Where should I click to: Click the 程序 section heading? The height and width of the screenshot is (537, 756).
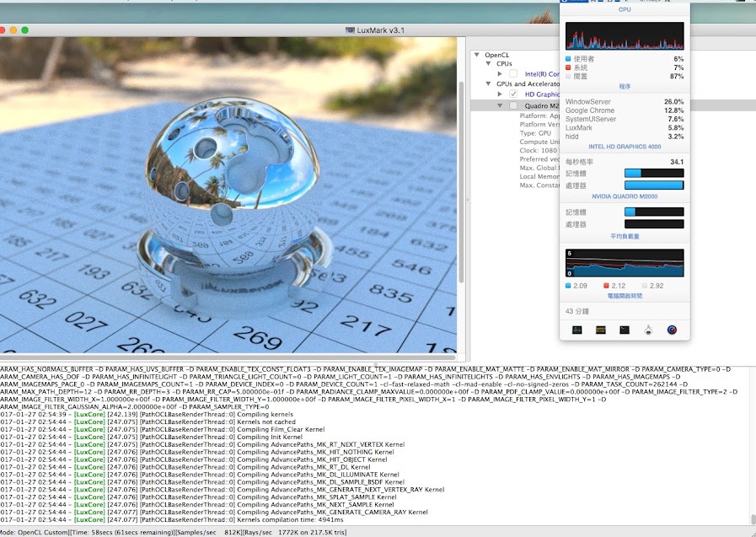click(625, 87)
